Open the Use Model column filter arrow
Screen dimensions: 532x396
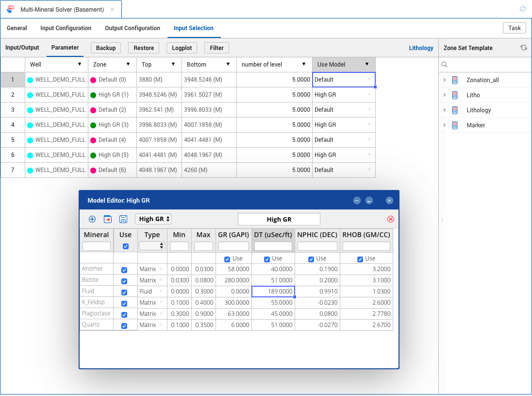367,64
